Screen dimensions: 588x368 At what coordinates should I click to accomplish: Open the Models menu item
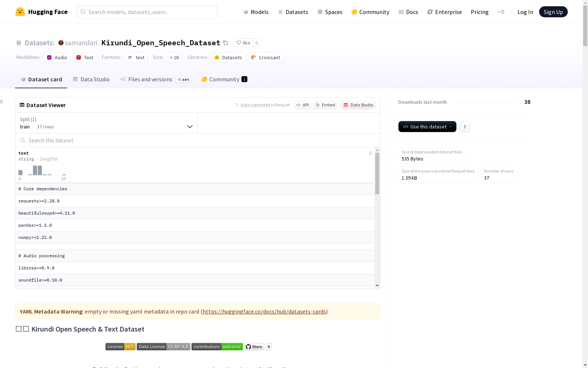pos(256,12)
